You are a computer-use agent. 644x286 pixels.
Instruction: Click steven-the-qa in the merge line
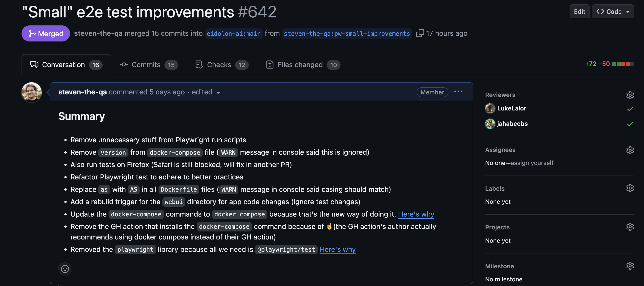pyautogui.click(x=98, y=33)
